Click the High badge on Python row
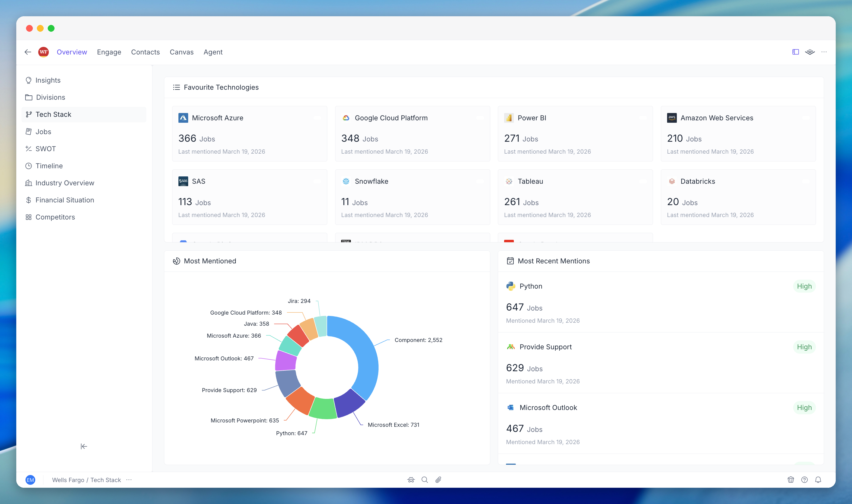 coord(804,286)
